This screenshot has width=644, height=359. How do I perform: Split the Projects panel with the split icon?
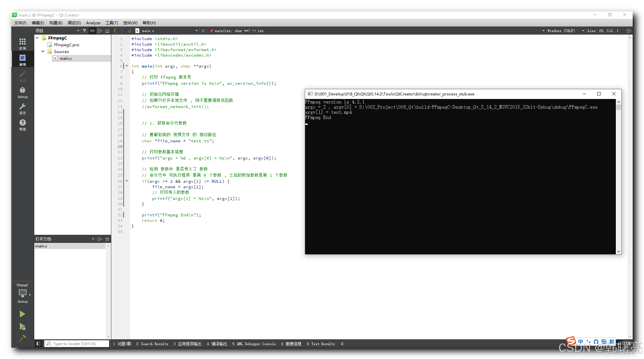pos(100,31)
